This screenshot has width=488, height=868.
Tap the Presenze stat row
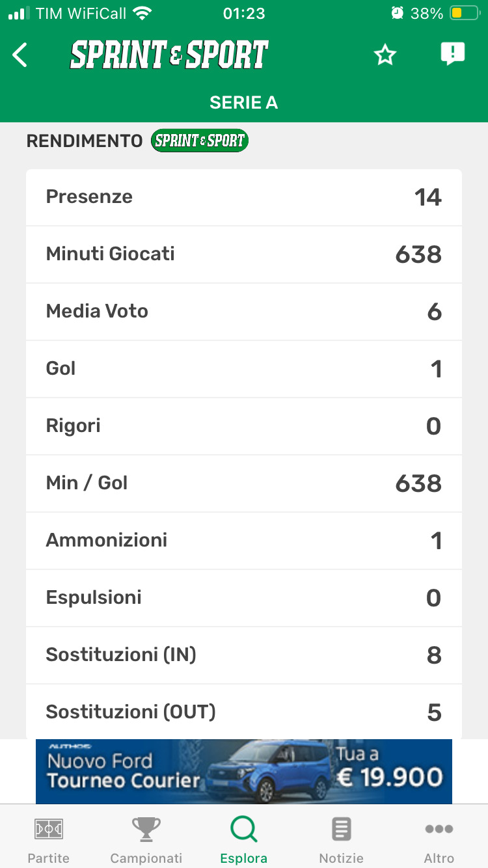244,197
